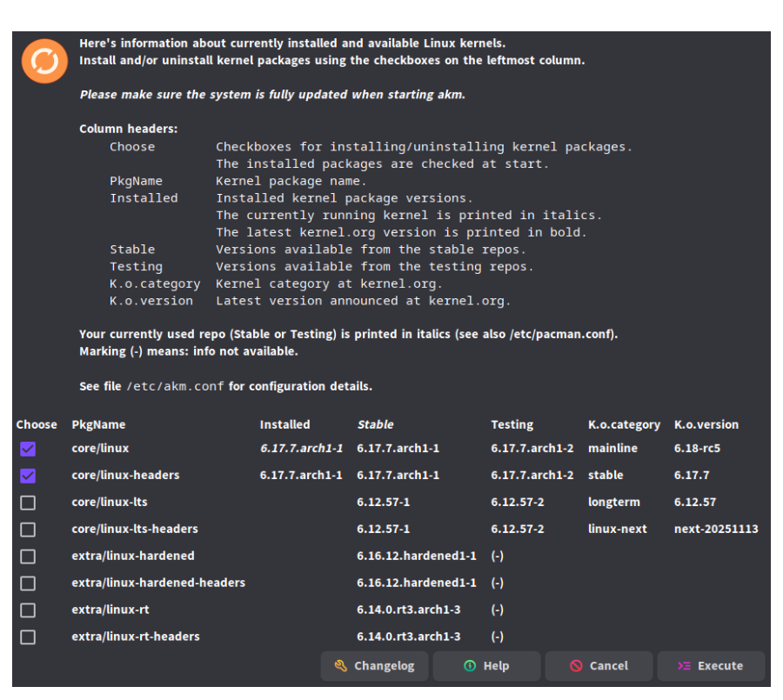
Task: Select the Stable column header
Action: (375, 425)
